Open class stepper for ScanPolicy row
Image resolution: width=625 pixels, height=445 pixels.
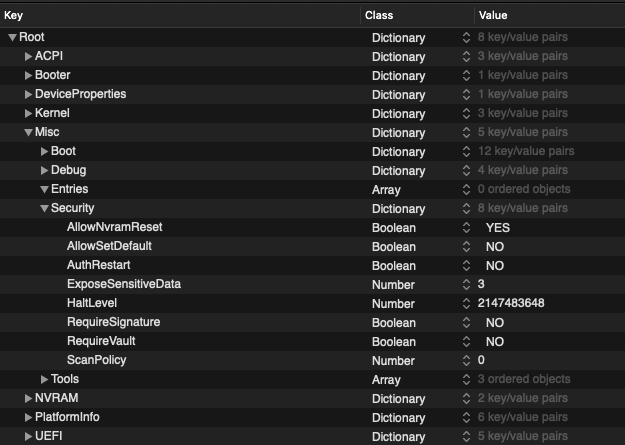[x=465, y=360]
